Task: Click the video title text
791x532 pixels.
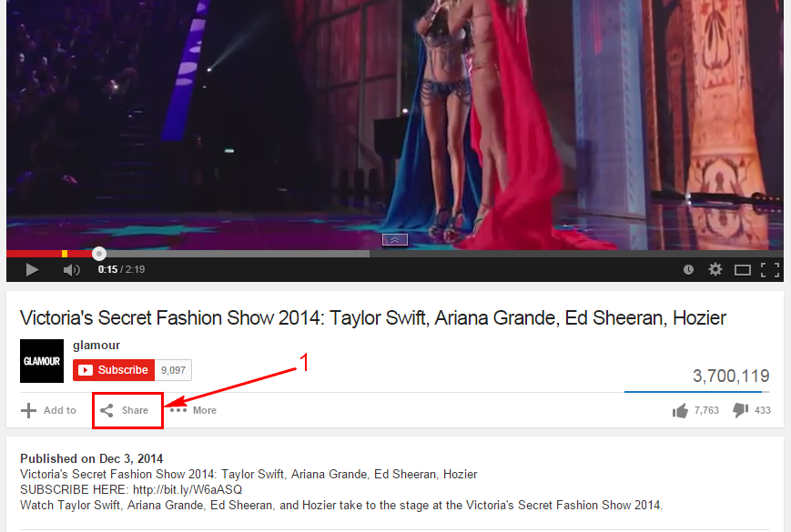Action: pos(373,318)
